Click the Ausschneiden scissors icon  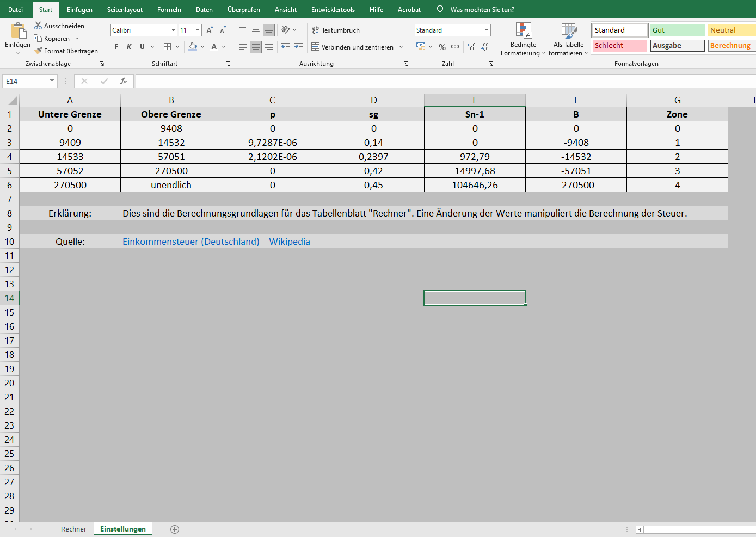pos(38,26)
